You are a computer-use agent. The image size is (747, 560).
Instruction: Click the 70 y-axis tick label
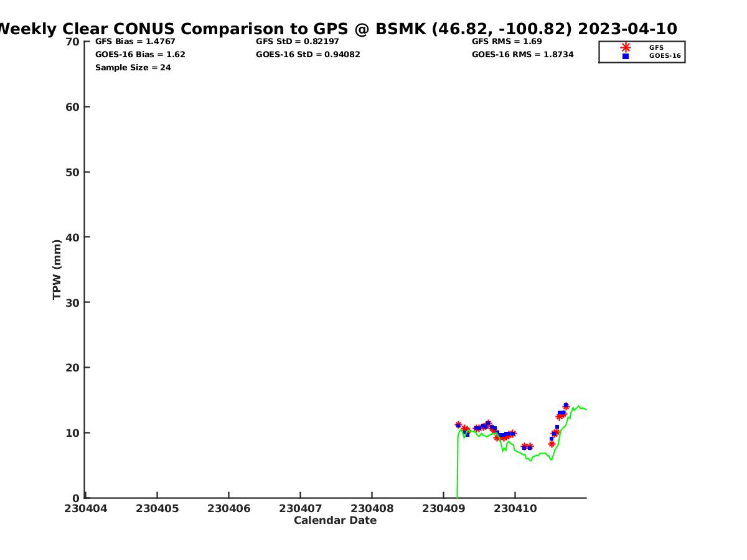coord(73,42)
